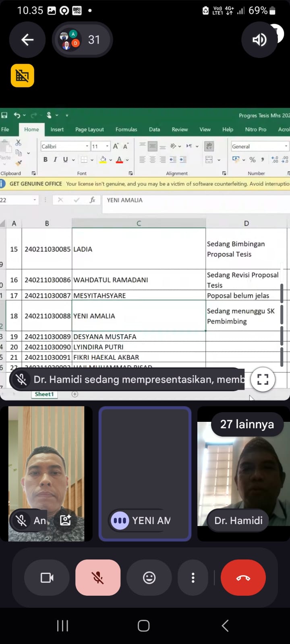This screenshot has width=290, height=644.
Task: Tap the back arrow button
Action: [27, 40]
